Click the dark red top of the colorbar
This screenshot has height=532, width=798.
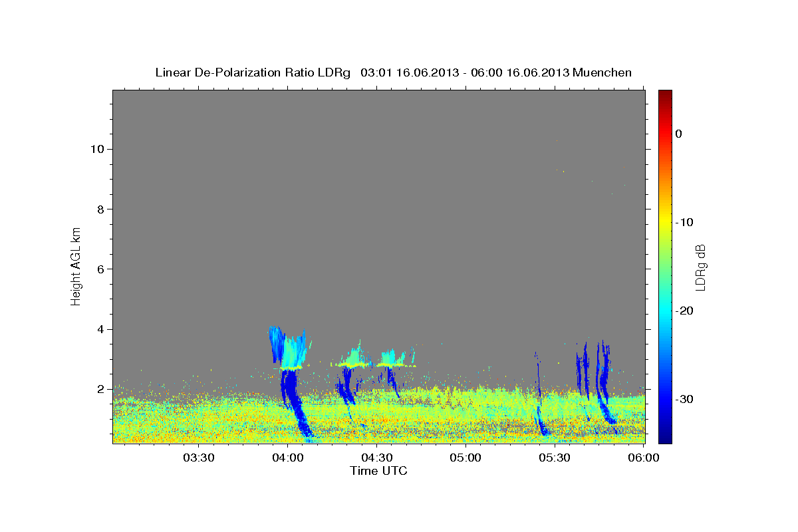click(664, 95)
